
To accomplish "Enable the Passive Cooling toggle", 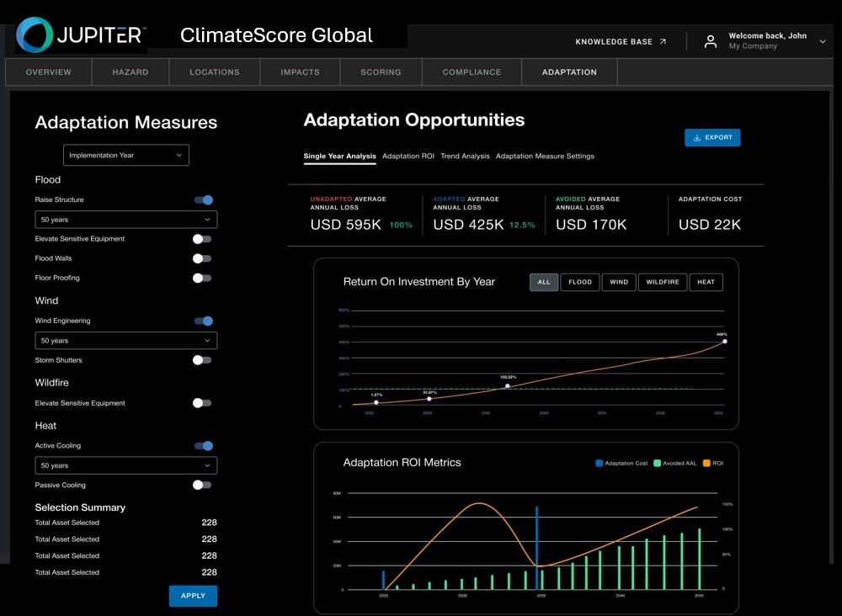I will pos(201,485).
